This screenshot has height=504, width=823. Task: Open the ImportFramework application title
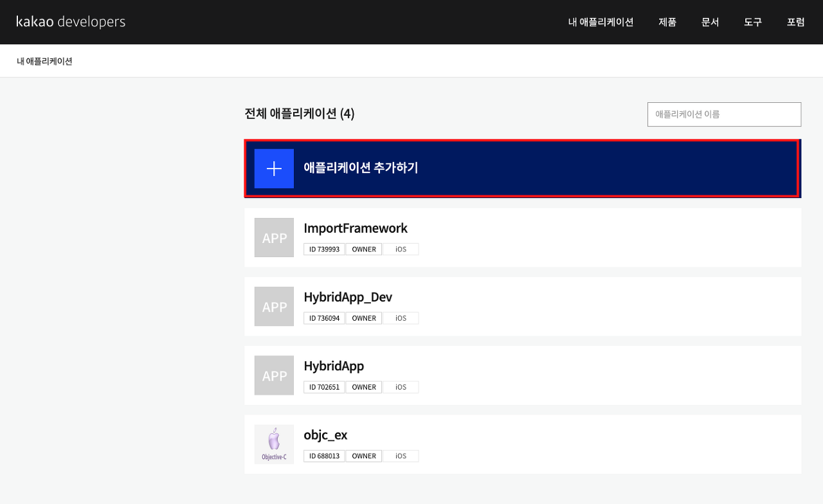pyautogui.click(x=356, y=228)
